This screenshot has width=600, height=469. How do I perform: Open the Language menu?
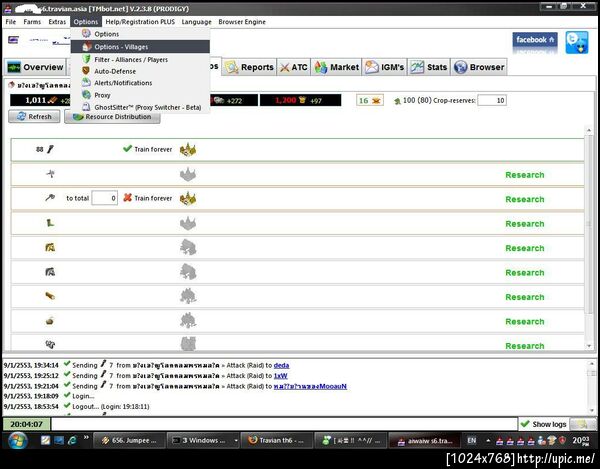click(x=196, y=22)
